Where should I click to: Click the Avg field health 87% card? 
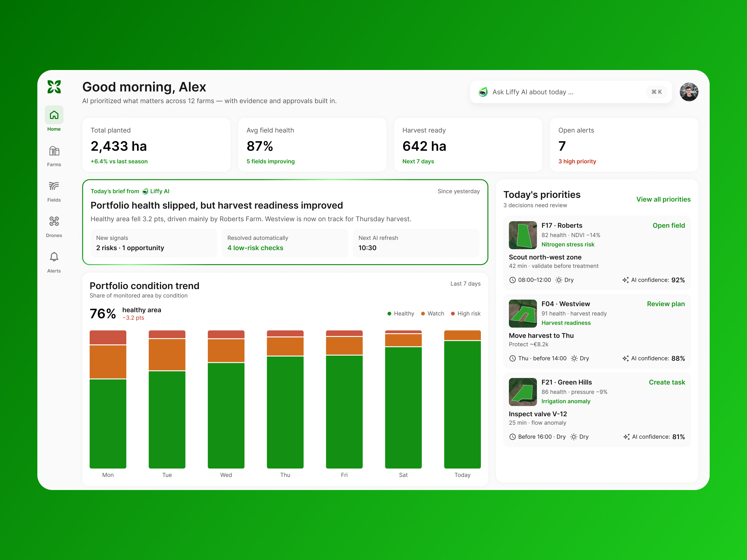click(x=312, y=145)
